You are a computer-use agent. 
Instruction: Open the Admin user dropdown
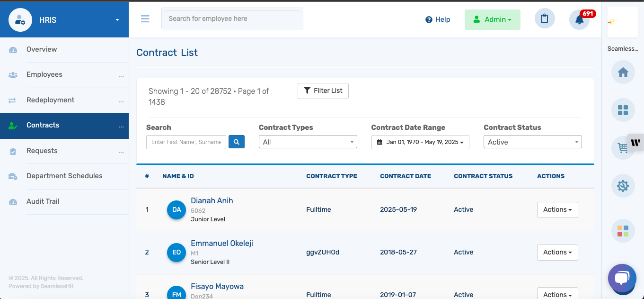493,19
